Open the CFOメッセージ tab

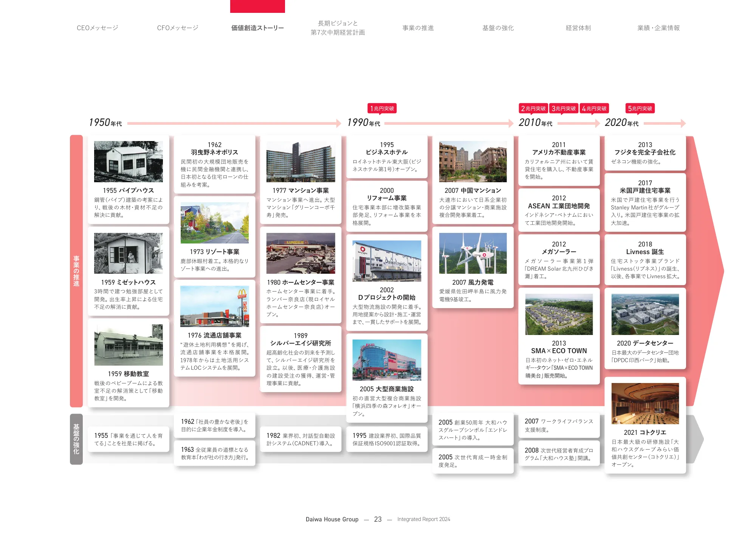(178, 28)
